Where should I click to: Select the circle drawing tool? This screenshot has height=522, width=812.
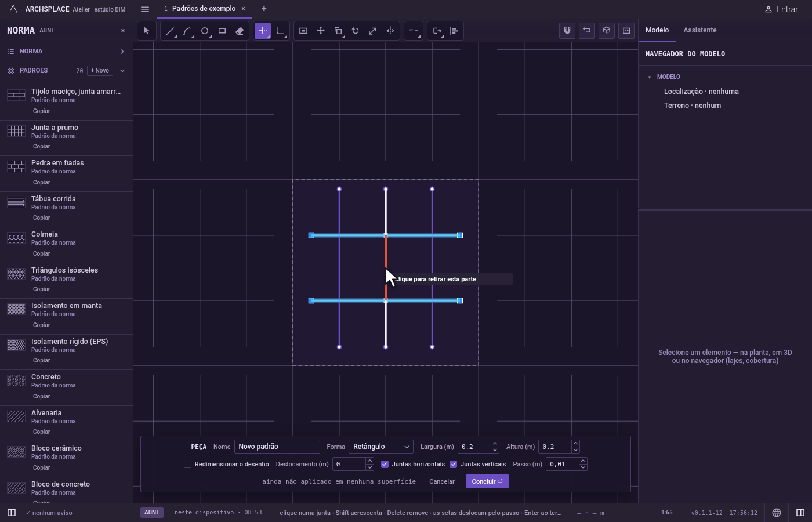[x=205, y=31]
